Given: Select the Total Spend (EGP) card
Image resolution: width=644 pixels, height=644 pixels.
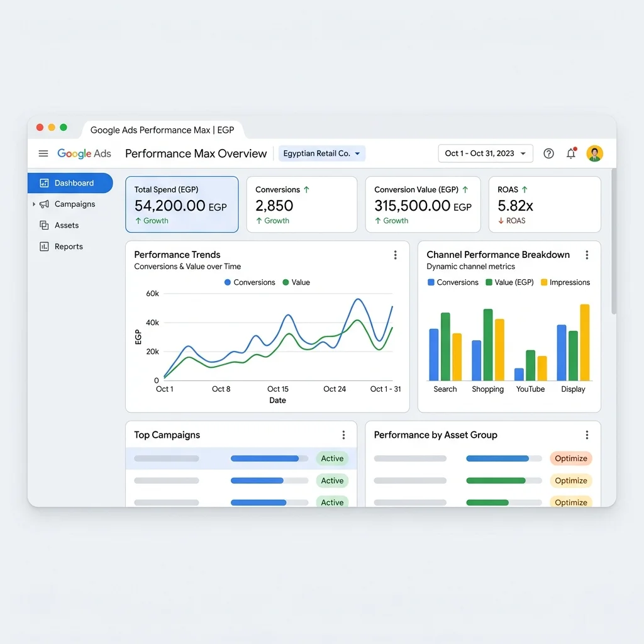Looking at the screenshot, I should [x=182, y=204].
